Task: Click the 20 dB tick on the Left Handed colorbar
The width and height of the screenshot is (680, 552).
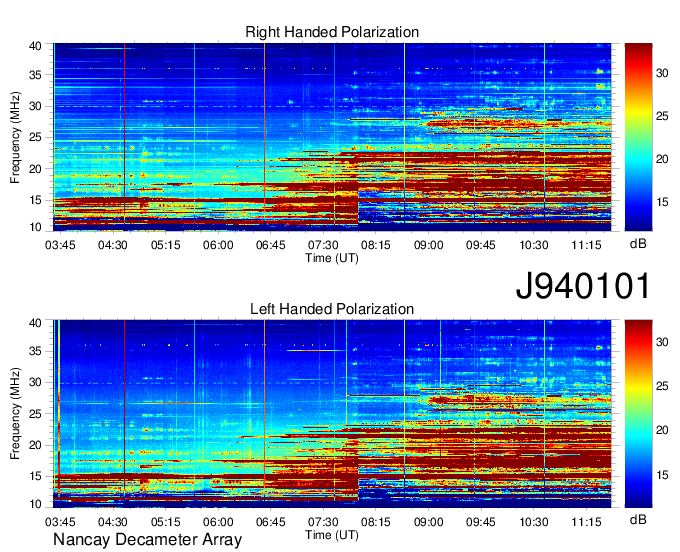Action: [662, 430]
